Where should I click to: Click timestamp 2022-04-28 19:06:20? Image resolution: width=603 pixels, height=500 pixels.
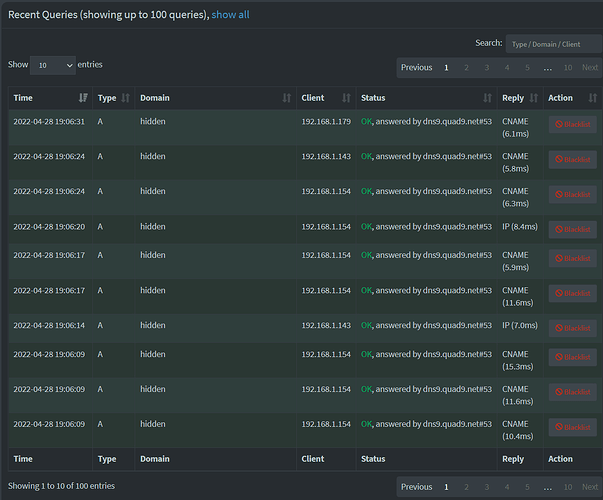pyautogui.click(x=49, y=227)
